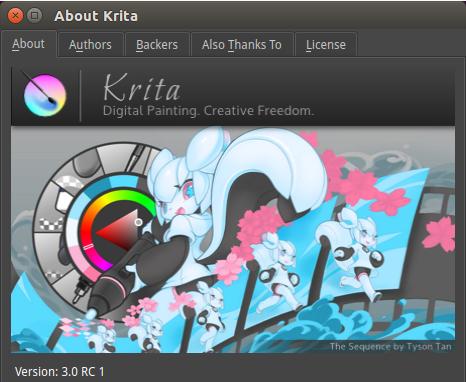View the License tab
Viewport: 466px width, 382px height.
(326, 45)
